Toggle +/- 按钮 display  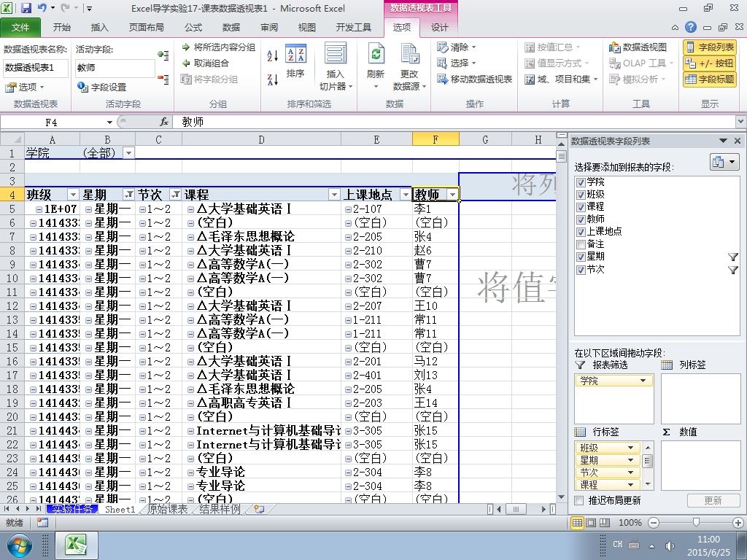coord(709,63)
